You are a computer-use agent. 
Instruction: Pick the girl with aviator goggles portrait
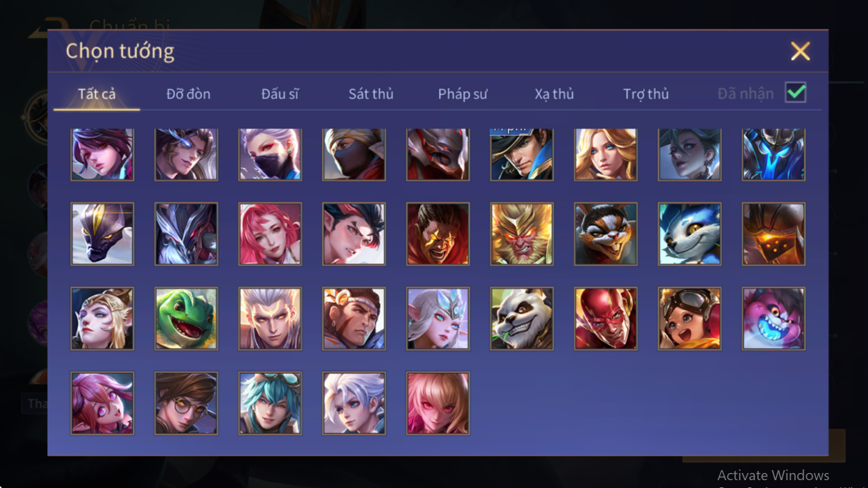click(x=689, y=319)
